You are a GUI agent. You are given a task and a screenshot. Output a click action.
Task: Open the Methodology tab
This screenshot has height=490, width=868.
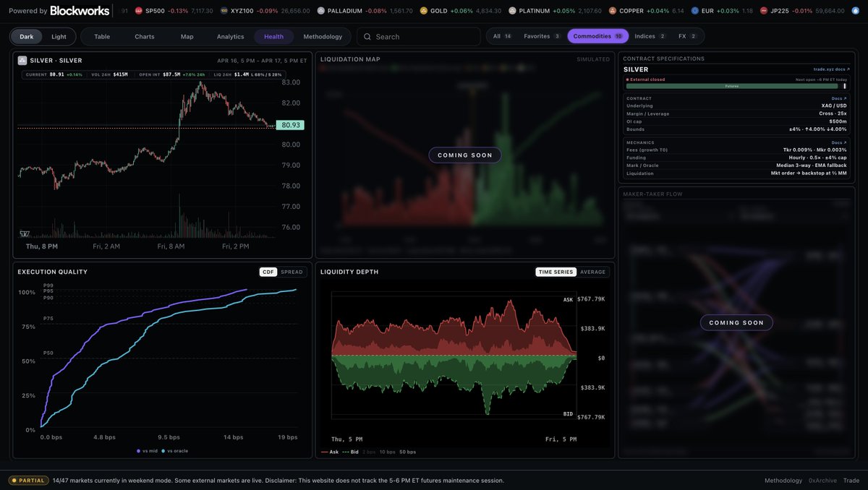323,36
